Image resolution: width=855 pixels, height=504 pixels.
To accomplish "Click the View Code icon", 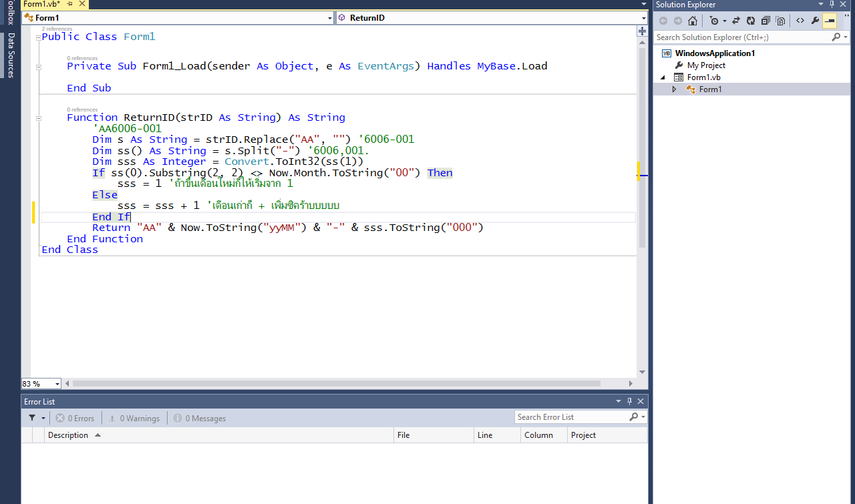I will 800,21.
